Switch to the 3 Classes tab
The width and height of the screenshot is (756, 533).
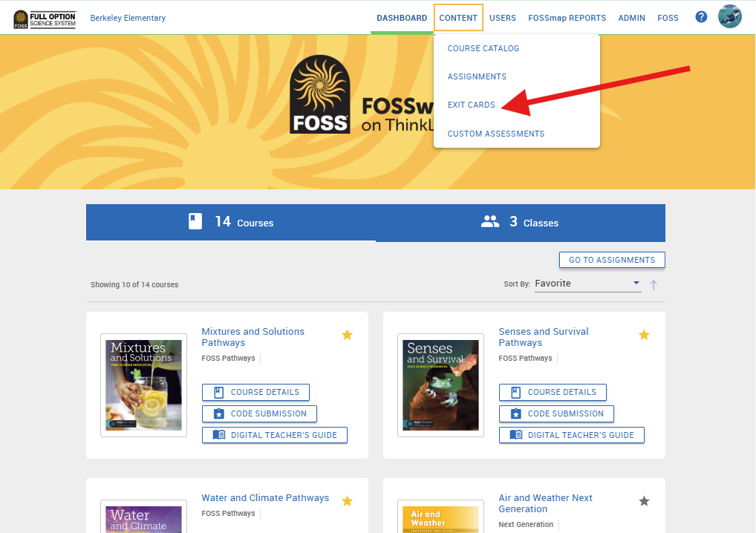pos(521,222)
